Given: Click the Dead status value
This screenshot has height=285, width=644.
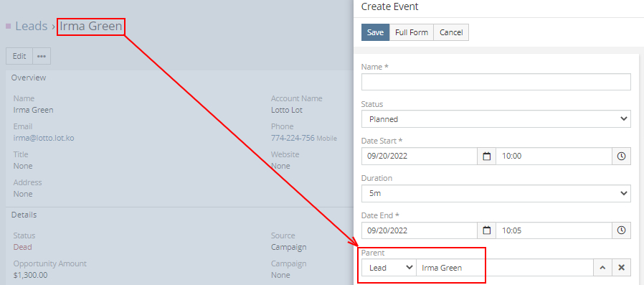Looking at the screenshot, I should point(22,247).
